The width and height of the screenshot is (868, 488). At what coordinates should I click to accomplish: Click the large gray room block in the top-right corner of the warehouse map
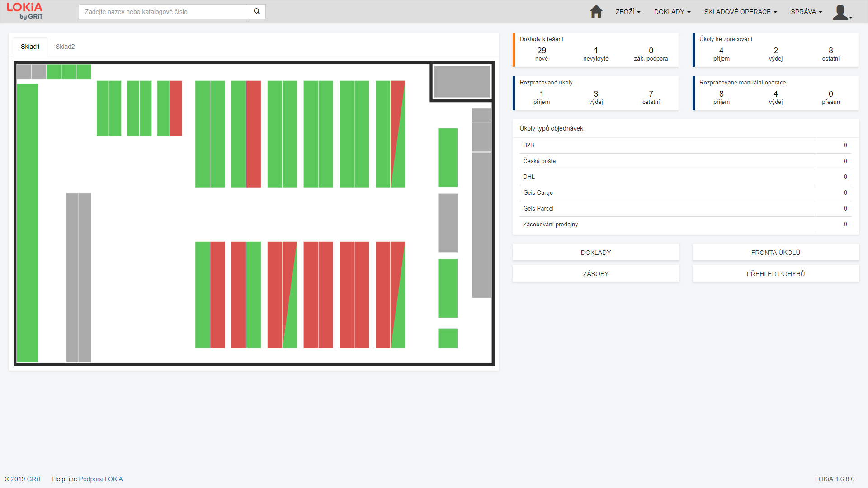[x=462, y=81]
